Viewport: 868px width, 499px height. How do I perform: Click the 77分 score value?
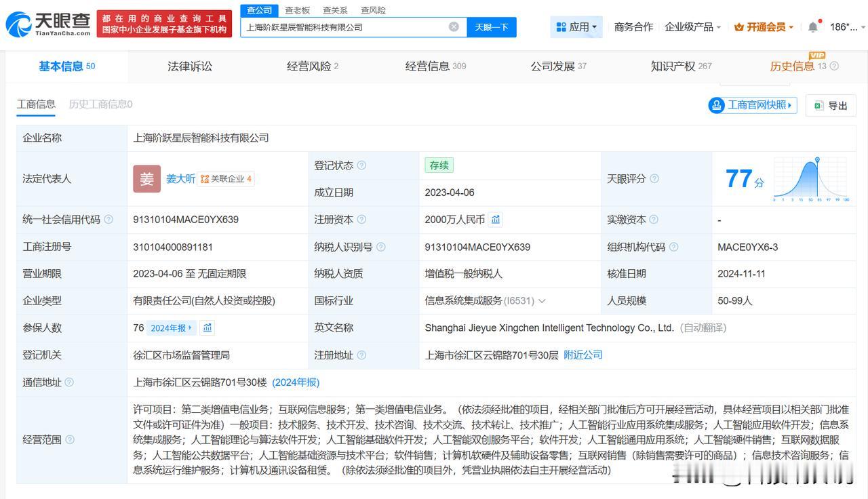745,179
